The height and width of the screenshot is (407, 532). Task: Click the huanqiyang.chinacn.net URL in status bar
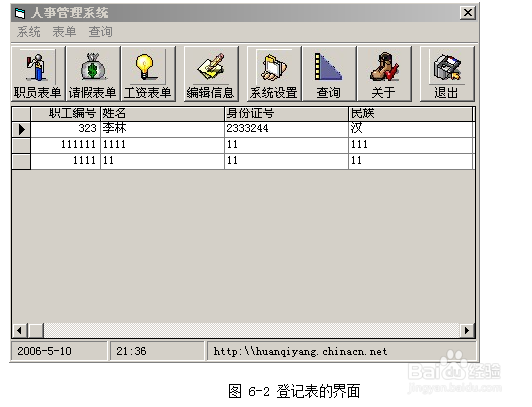pos(300,351)
